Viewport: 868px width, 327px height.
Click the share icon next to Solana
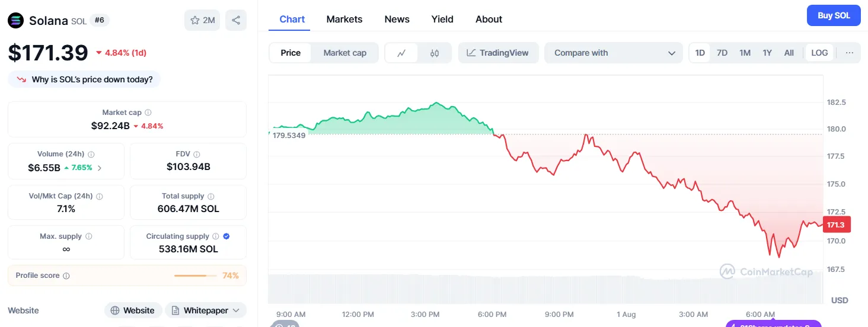(236, 20)
